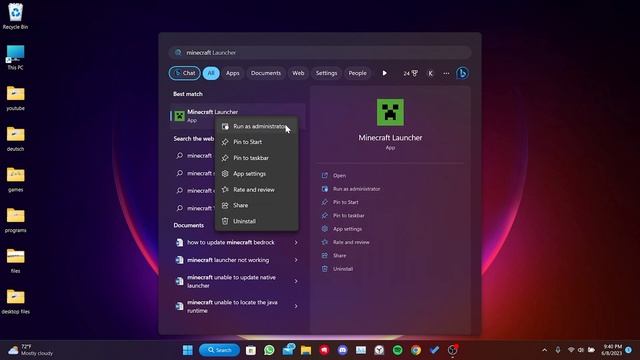This screenshot has width=640, height=360.
Task: Click App settings in details pane
Action: 342,229
